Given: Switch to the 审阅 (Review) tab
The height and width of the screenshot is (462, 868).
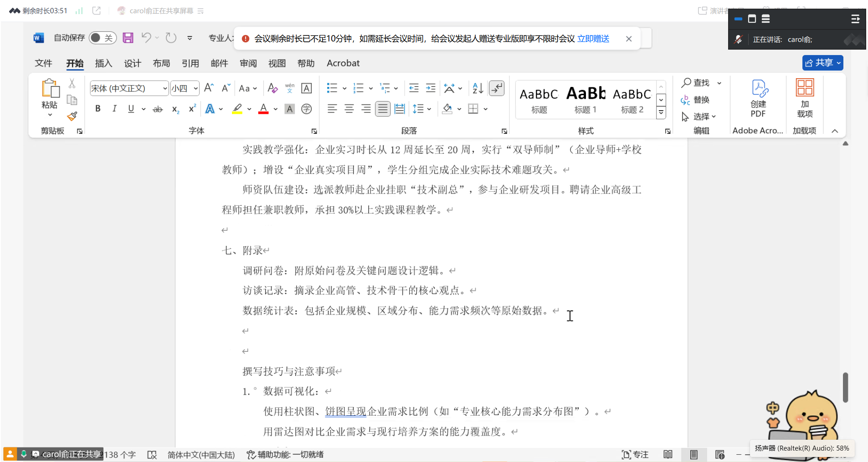Looking at the screenshot, I should coord(248,63).
